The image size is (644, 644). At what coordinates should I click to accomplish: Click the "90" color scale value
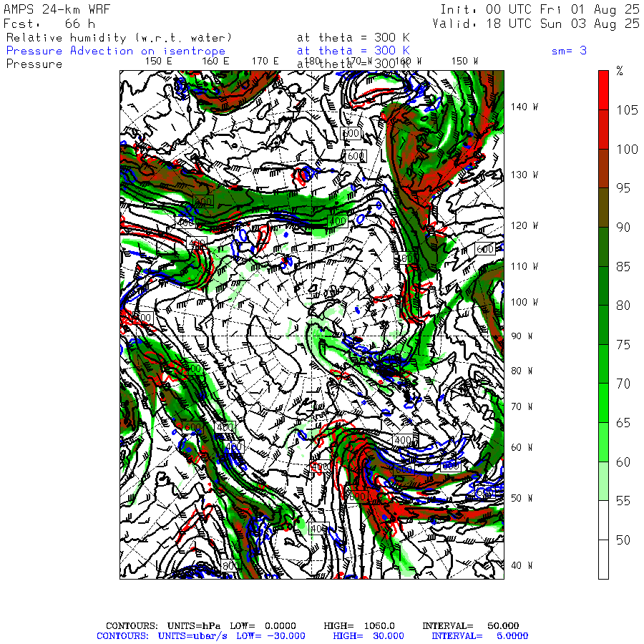pos(623,227)
